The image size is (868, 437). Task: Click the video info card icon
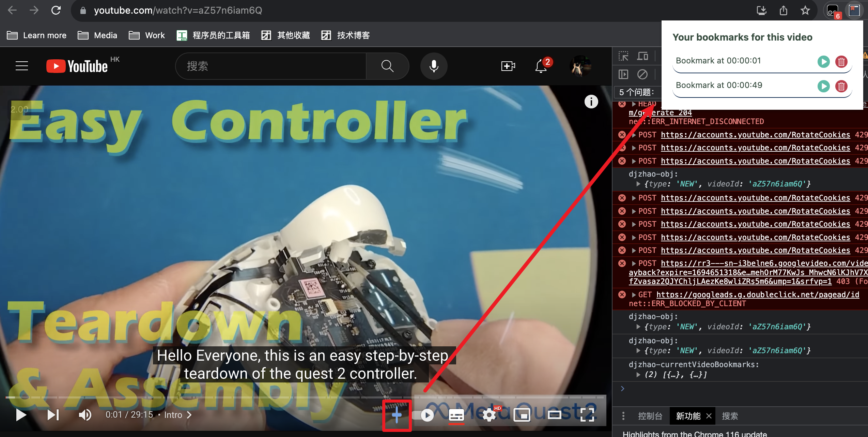591,102
